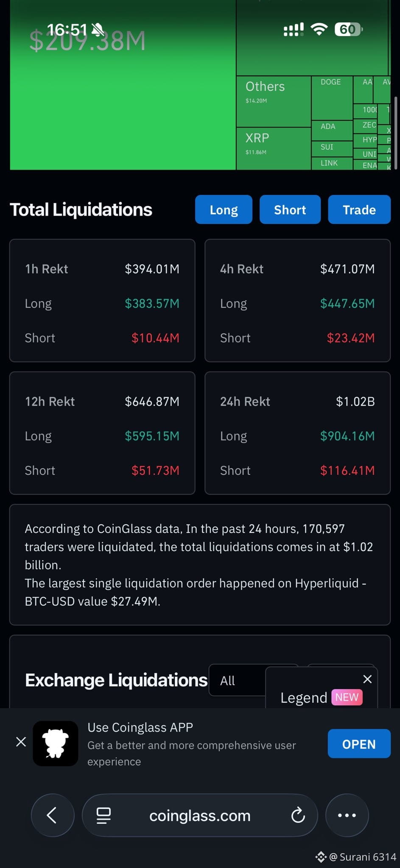Select the DOGE heatmap tile
This screenshot has height=868, width=400.
pos(332,98)
